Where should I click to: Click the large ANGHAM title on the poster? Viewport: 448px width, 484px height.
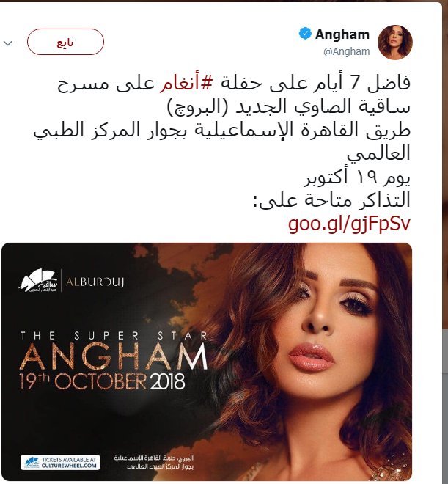click(114, 356)
